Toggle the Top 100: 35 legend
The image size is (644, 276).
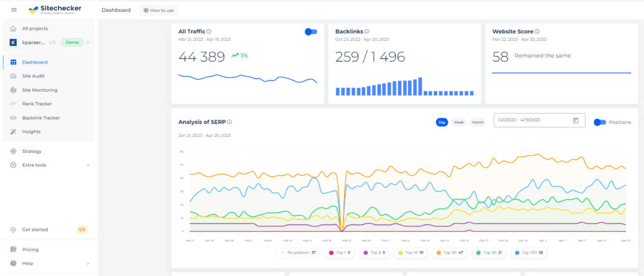click(x=529, y=253)
